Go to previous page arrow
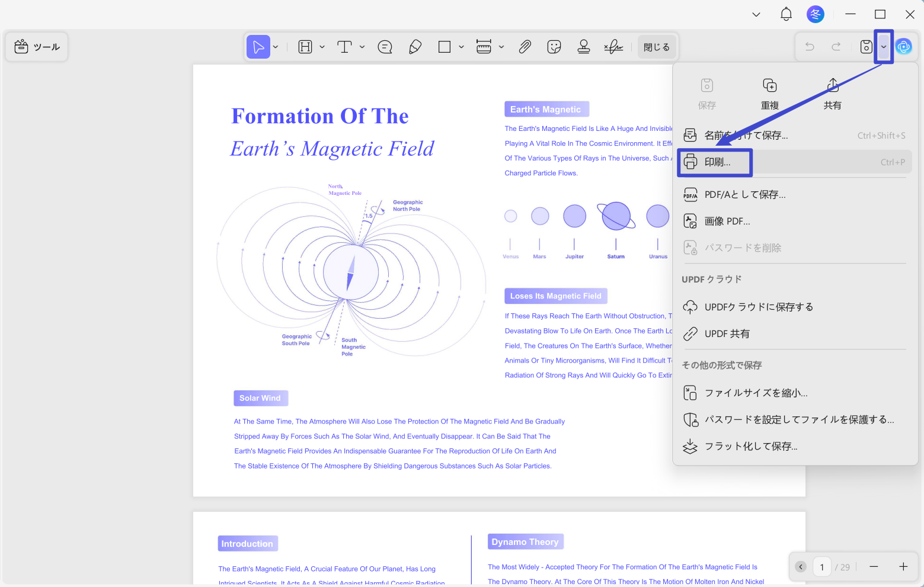Screen dimensions: 924x587 point(801,567)
